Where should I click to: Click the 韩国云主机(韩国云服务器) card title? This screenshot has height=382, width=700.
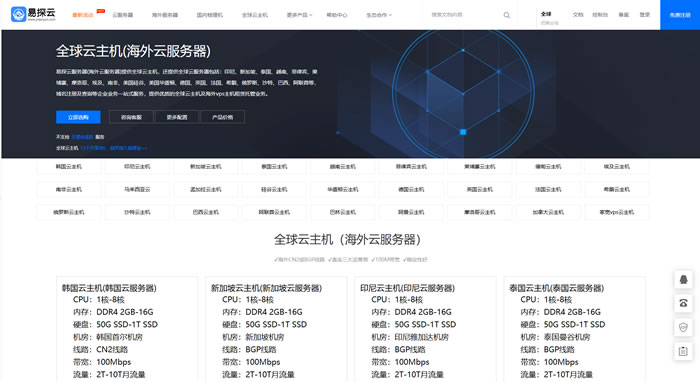click(109, 288)
